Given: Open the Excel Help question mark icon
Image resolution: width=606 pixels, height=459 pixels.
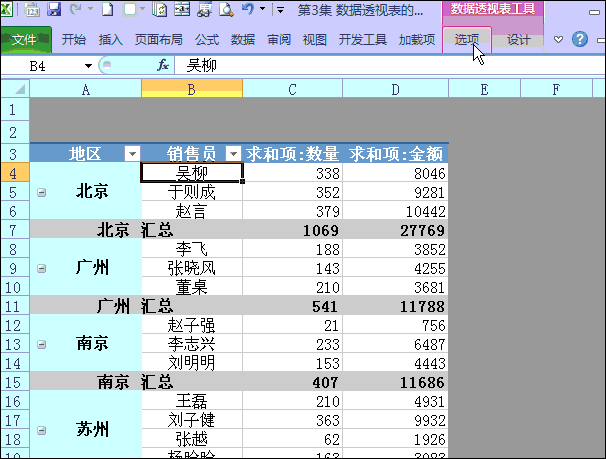Looking at the screenshot, I should [x=579, y=40].
